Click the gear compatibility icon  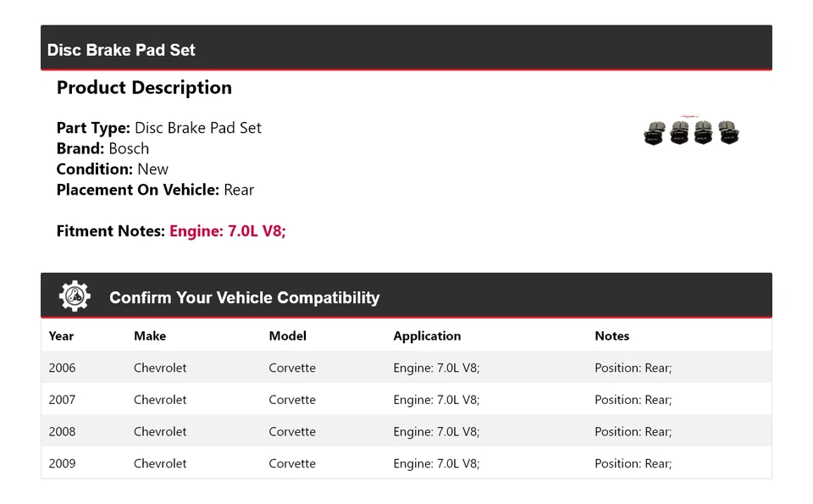click(75, 296)
